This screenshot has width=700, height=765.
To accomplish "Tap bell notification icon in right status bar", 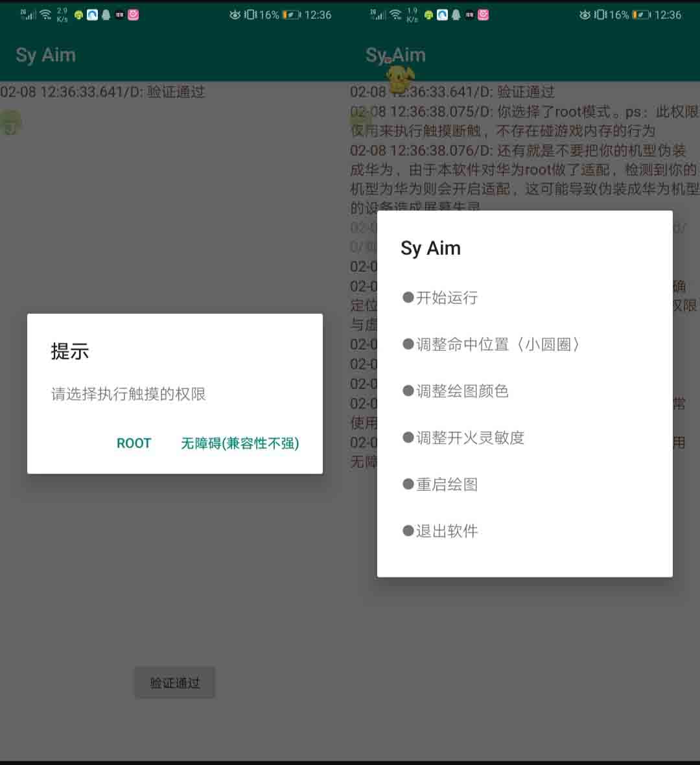I will (x=456, y=15).
